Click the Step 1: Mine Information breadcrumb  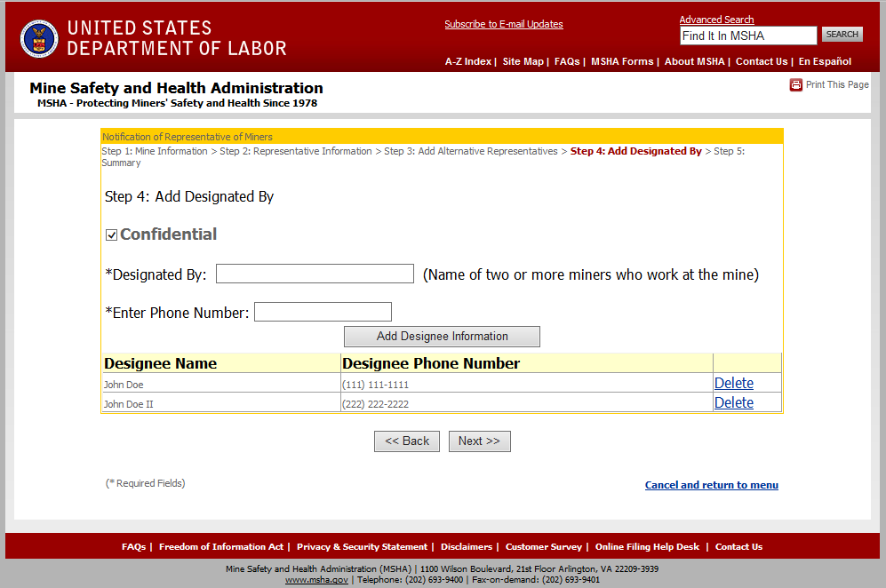click(155, 151)
